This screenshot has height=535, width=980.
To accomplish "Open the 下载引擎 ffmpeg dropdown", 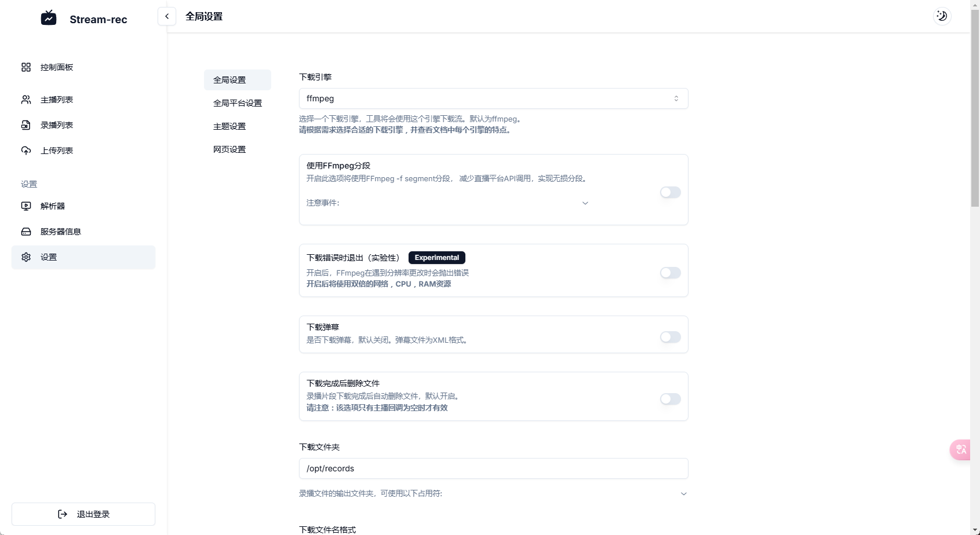I will (x=494, y=98).
